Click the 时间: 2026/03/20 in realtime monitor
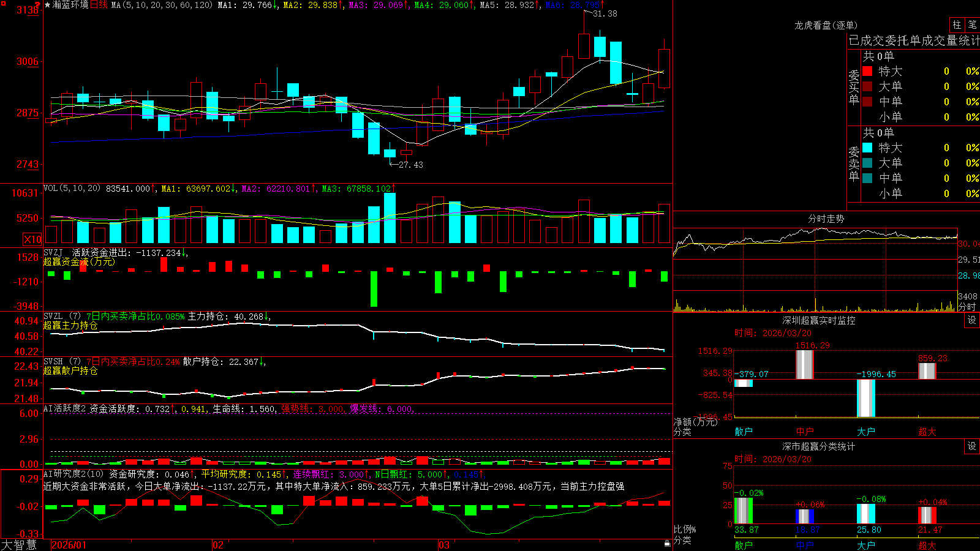 (x=773, y=333)
